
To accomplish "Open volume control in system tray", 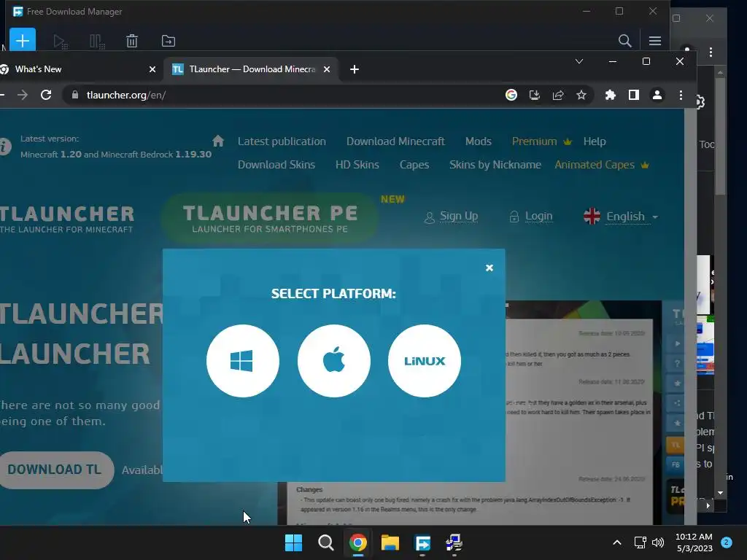I will (x=658, y=542).
